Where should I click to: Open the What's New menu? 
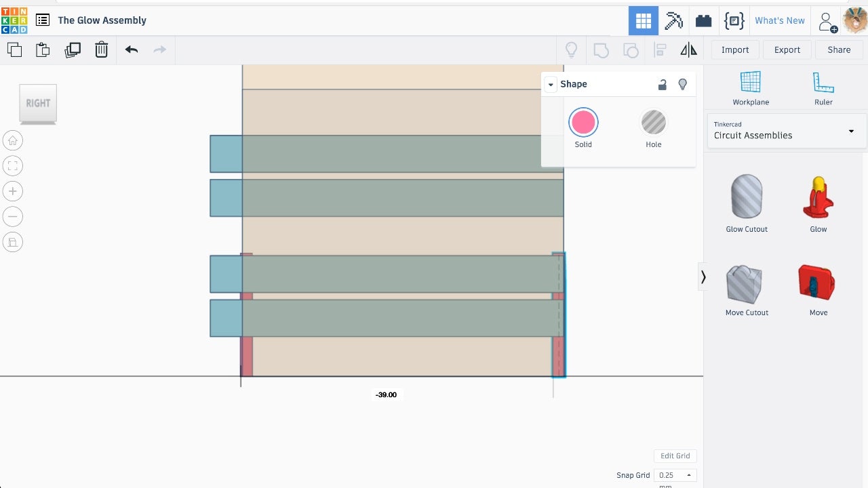pyautogui.click(x=780, y=20)
